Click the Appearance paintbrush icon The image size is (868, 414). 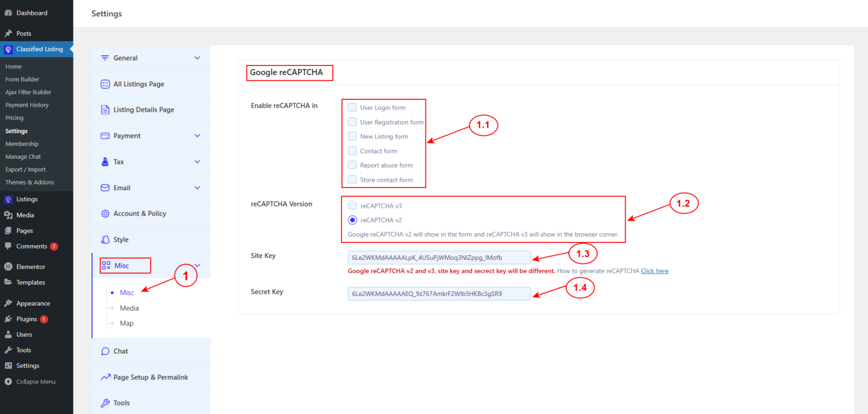point(8,303)
